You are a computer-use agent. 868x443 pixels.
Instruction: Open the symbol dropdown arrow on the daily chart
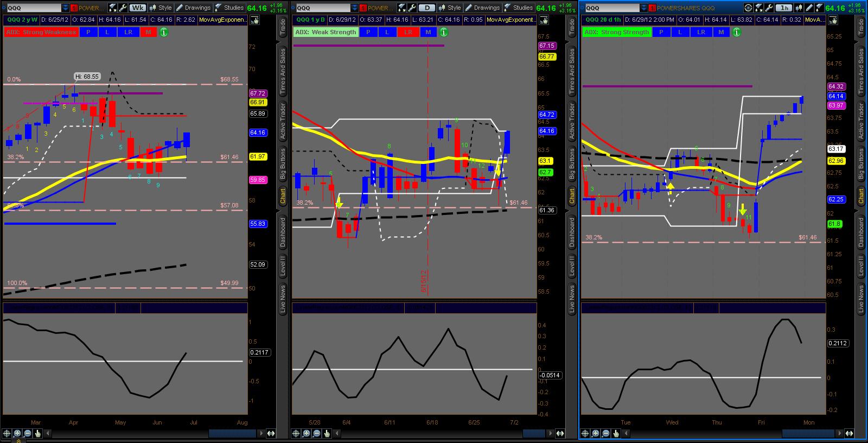[355, 8]
